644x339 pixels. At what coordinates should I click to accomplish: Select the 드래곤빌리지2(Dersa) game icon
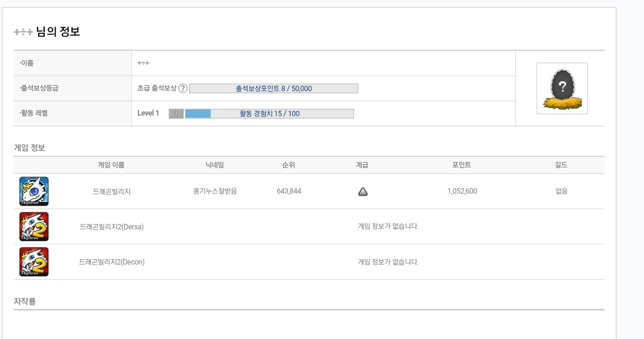[34, 226]
